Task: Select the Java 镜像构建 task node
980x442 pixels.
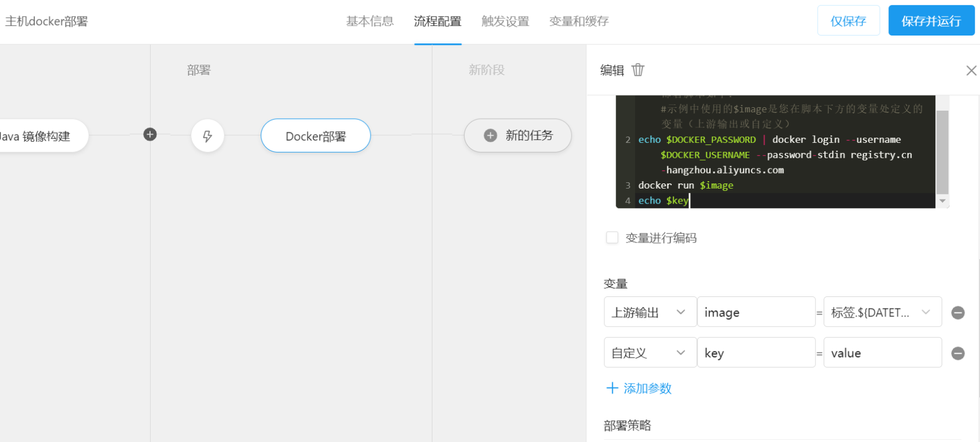Action: pyautogui.click(x=43, y=136)
